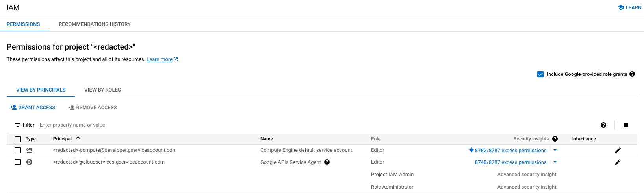Image resolution: width=644 pixels, height=193 pixels.
Task: Switch to View by Roles tab
Action: click(x=102, y=90)
